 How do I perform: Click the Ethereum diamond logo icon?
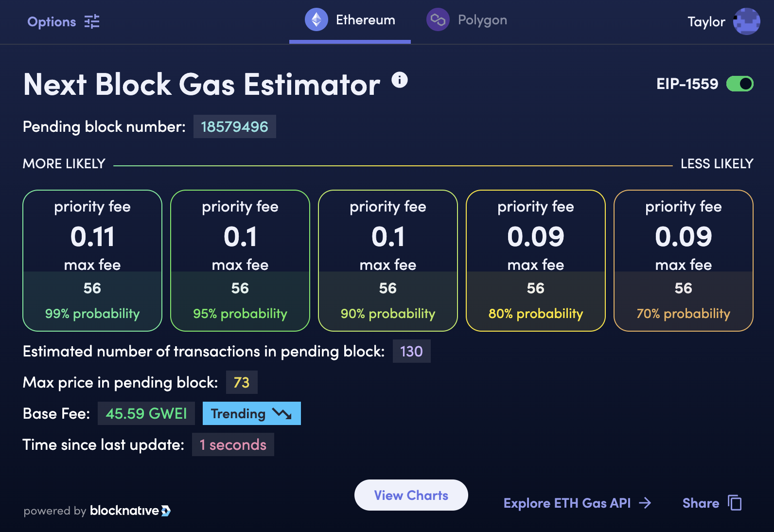[x=317, y=20]
